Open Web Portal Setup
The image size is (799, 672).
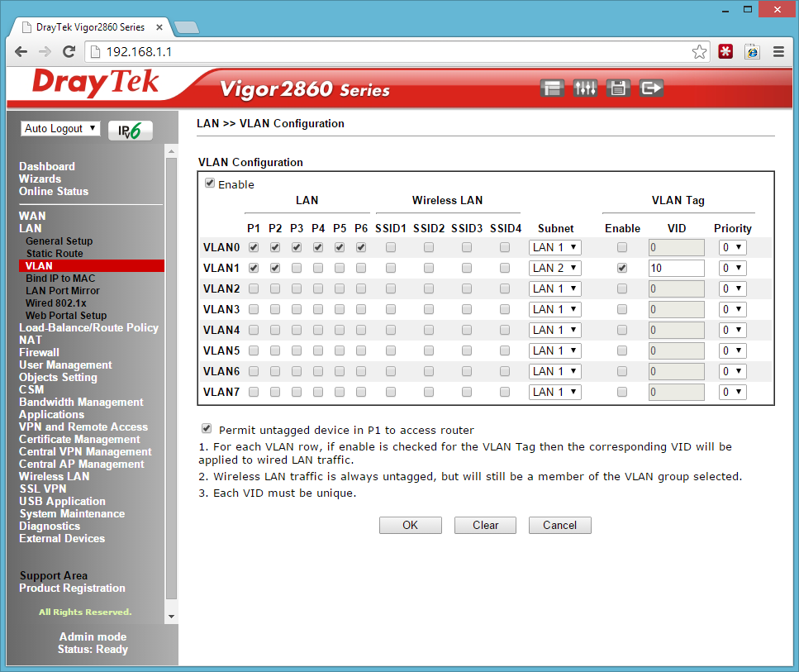pyautogui.click(x=66, y=315)
